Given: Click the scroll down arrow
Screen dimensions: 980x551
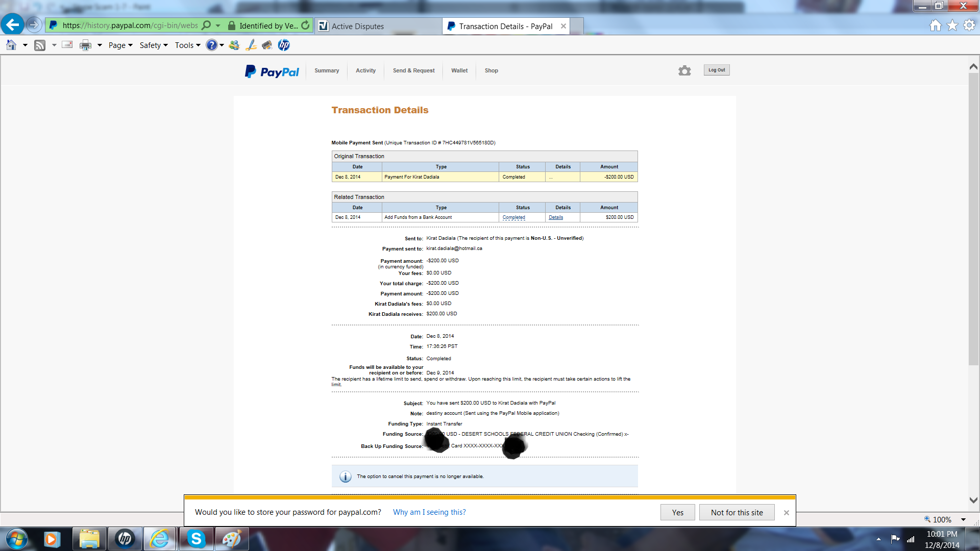Looking at the screenshot, I should 973,500.
